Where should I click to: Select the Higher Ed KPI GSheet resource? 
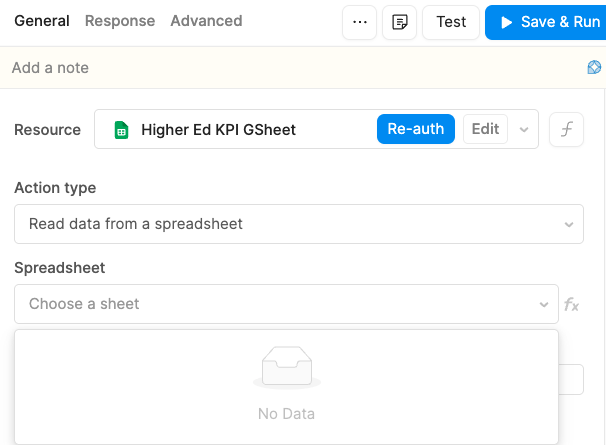coord(218,130)
